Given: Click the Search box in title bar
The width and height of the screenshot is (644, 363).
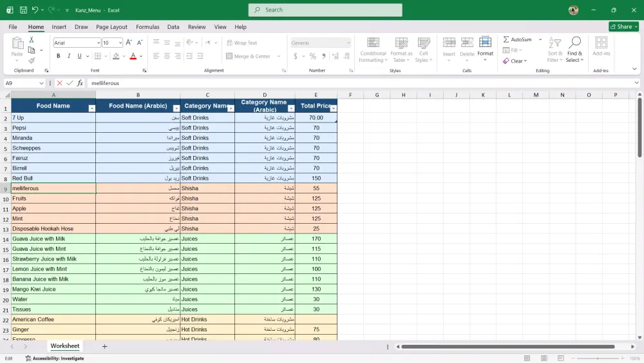Looking at the screenshot, I should 325,10.
